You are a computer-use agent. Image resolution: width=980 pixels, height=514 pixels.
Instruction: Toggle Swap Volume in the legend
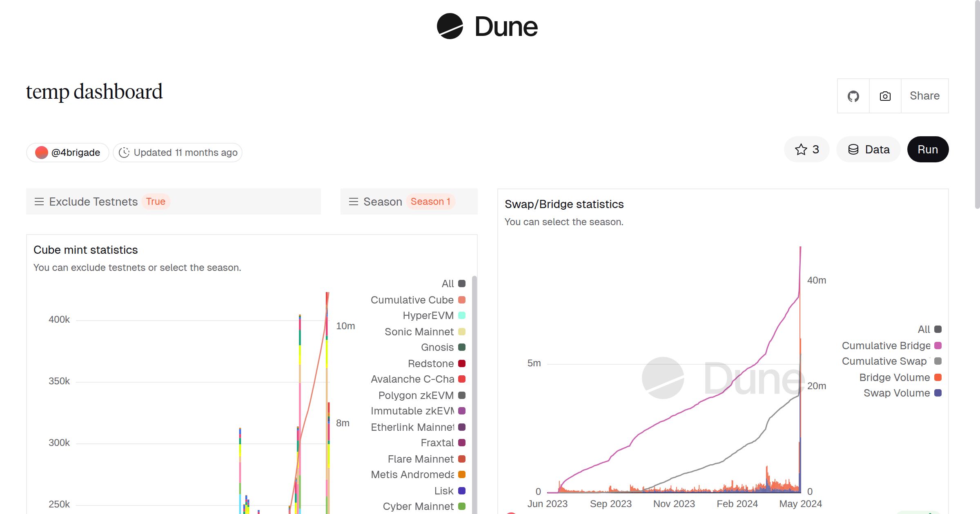tap(897, 393)
